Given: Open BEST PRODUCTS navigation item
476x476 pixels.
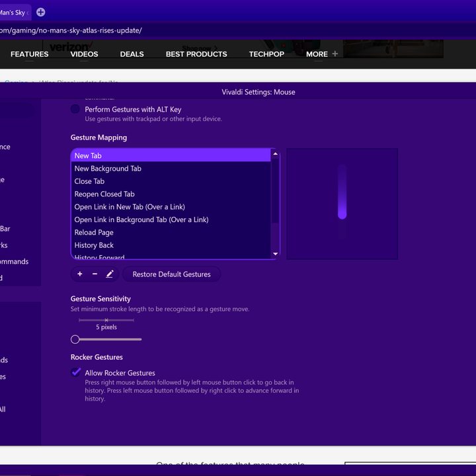Looking at the screenshot, I should click(x=196, y=54).
